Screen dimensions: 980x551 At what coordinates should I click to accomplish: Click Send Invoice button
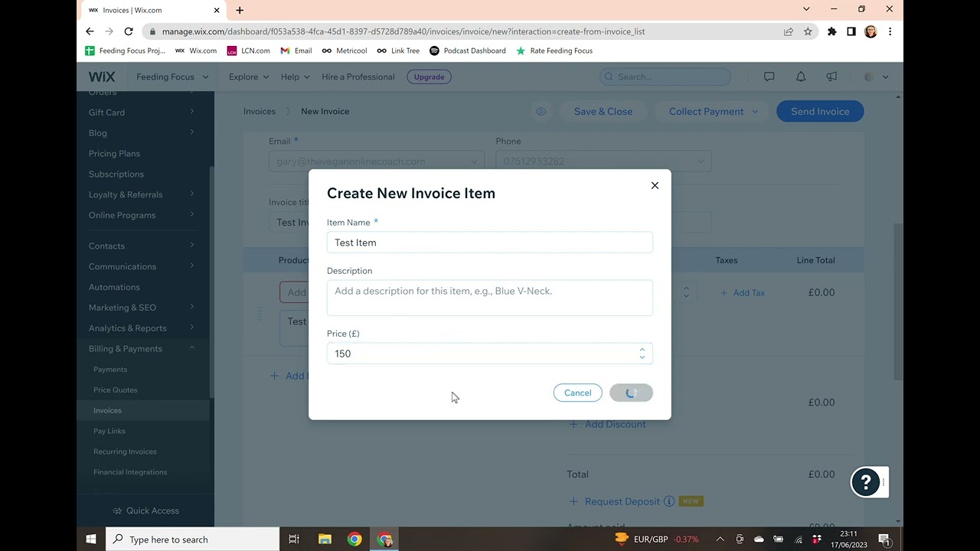(x=820, y=112)
